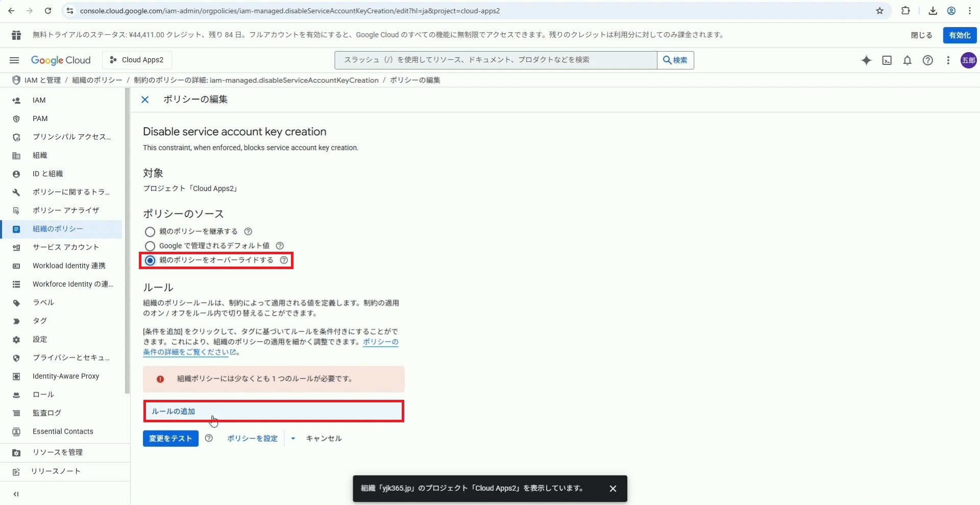This screenshot has width=980, height=505.
Task: Choose 親のポリシーをオーバーライドする radio button
Action: tap(150, 260)
